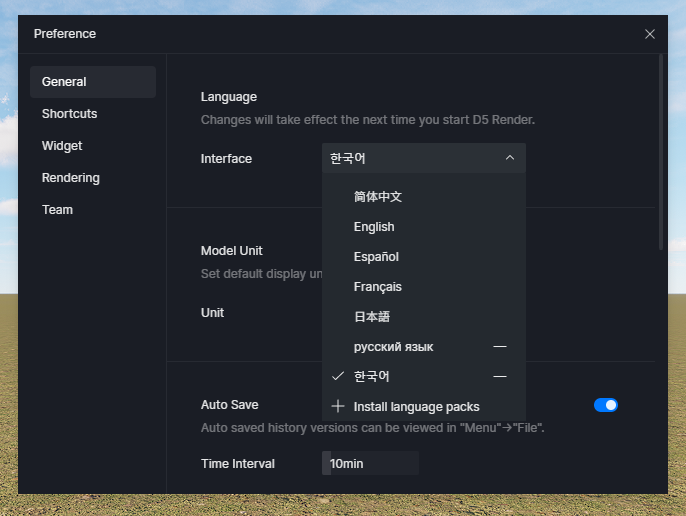Pick Español in the language dropdown

376,257
